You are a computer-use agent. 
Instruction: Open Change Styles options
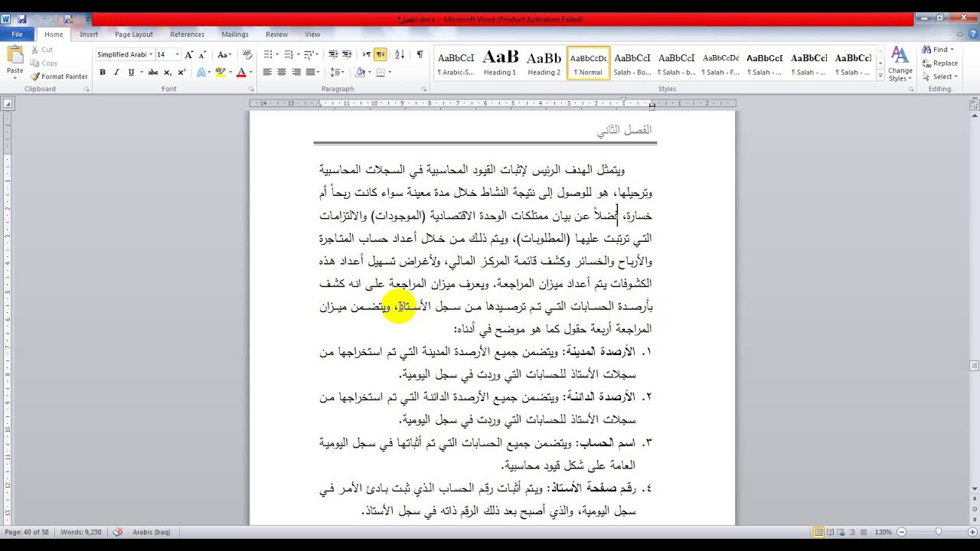point(900,64)
